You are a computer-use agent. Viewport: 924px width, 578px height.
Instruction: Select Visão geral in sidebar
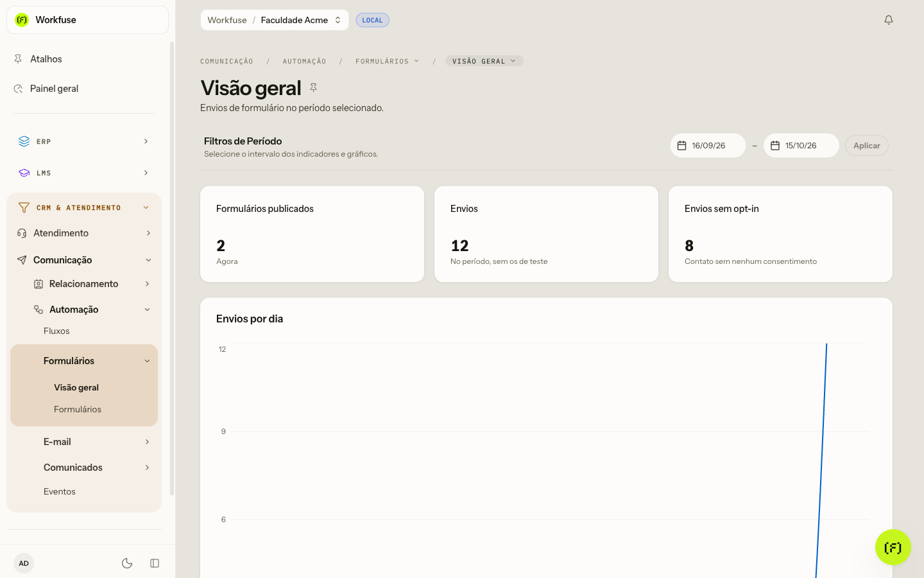click(x=76, y=387)
